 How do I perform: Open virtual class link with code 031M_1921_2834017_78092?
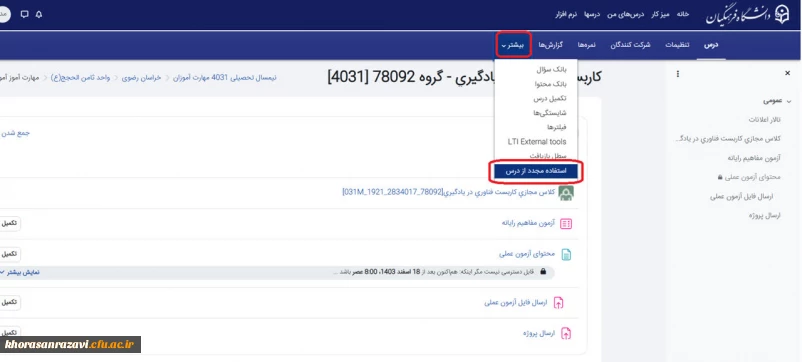click(449, 192)
